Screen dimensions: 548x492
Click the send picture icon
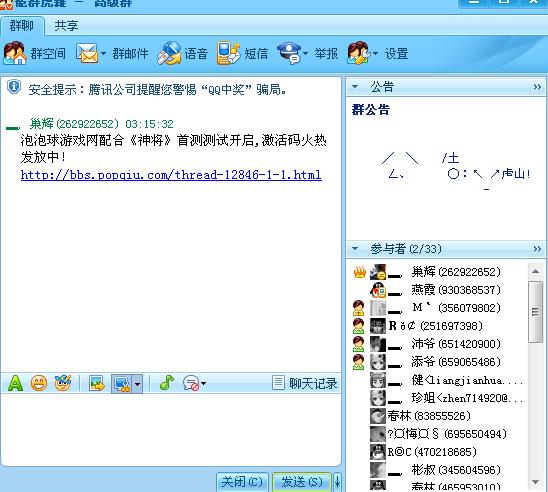point(97,383)
